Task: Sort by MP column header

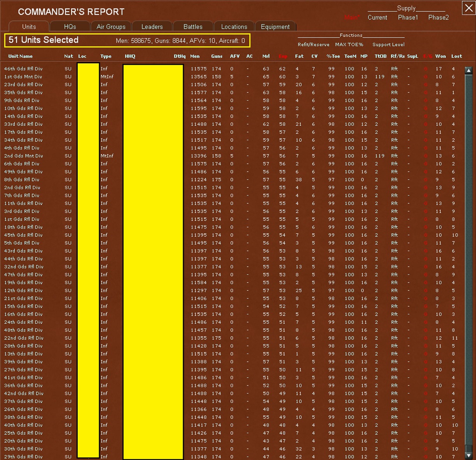Action: pyautogui.click(x=364, y=56)
